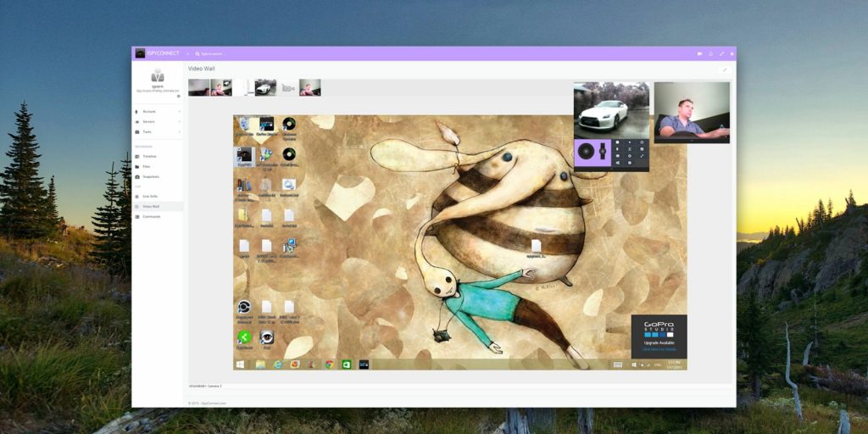868x434 pixels.
Task: Select the last thumbnail in the strip
Action: (x=310, y=87)
